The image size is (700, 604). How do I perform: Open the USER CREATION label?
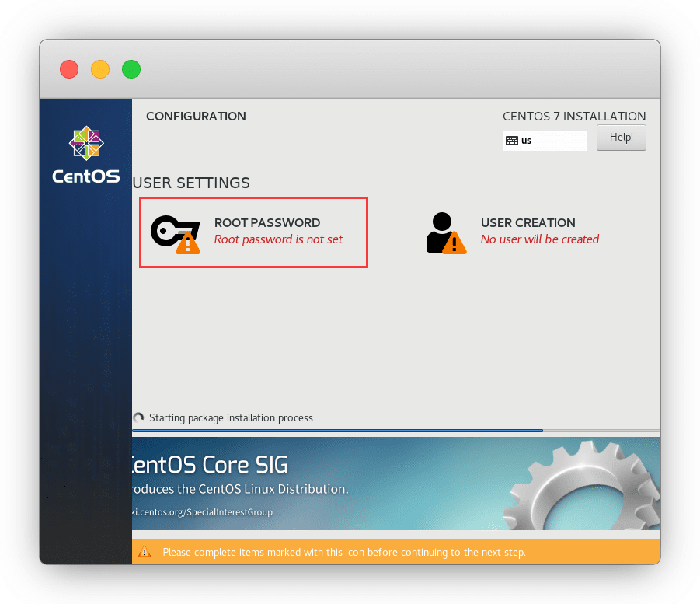coord(528,223)
